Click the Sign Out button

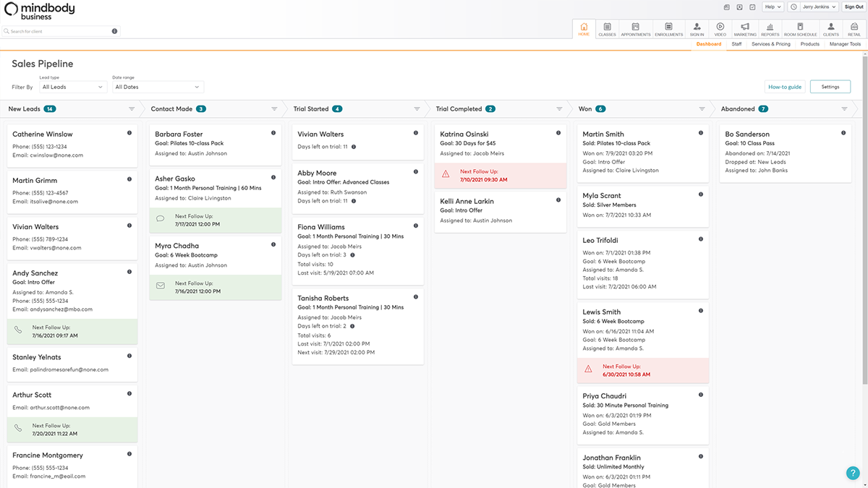[854, 7]
